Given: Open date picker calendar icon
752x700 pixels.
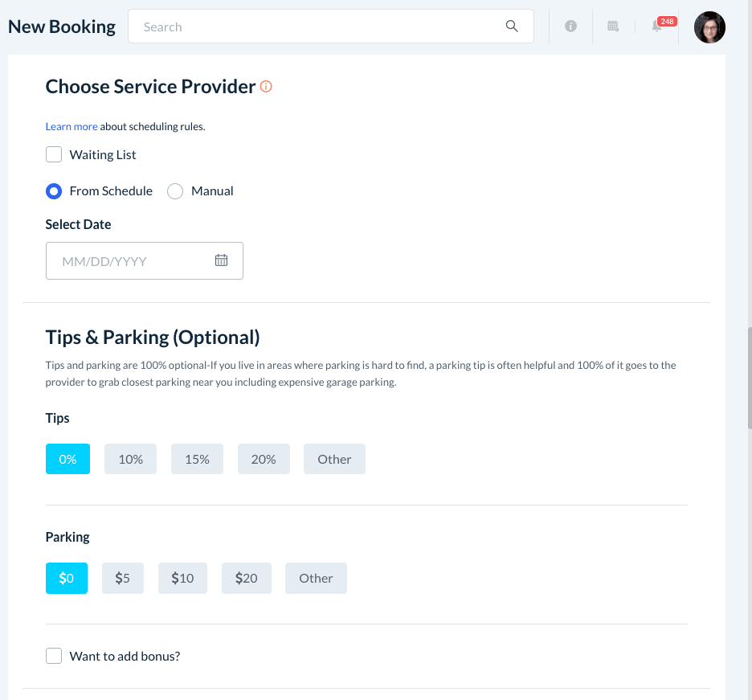Looking at the screenshot, I should coord(221,260).
